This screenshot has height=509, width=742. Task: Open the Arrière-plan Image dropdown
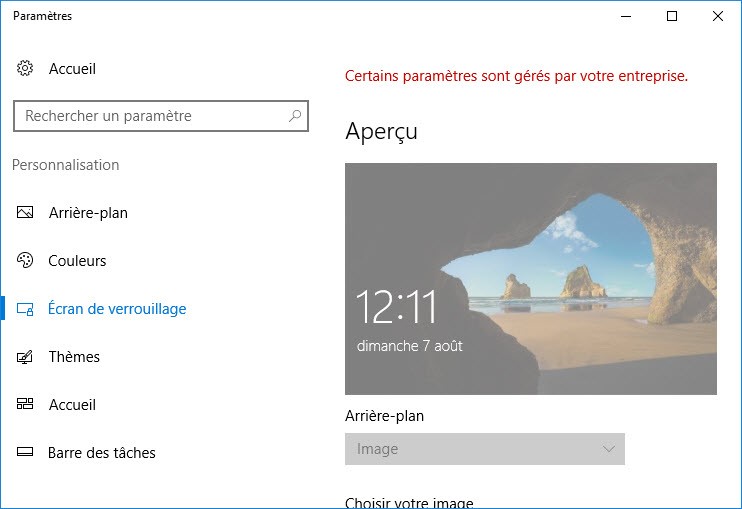pyautogui.click(x=485, y=449)
